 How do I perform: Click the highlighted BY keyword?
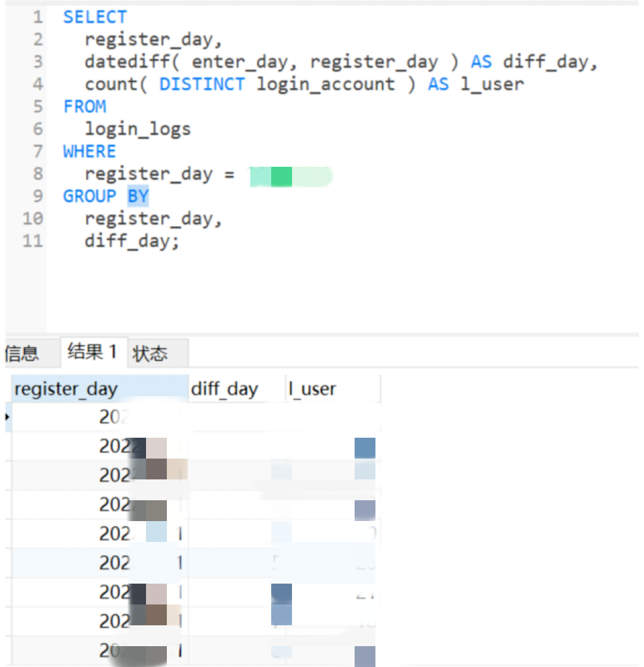click(138, 196)
